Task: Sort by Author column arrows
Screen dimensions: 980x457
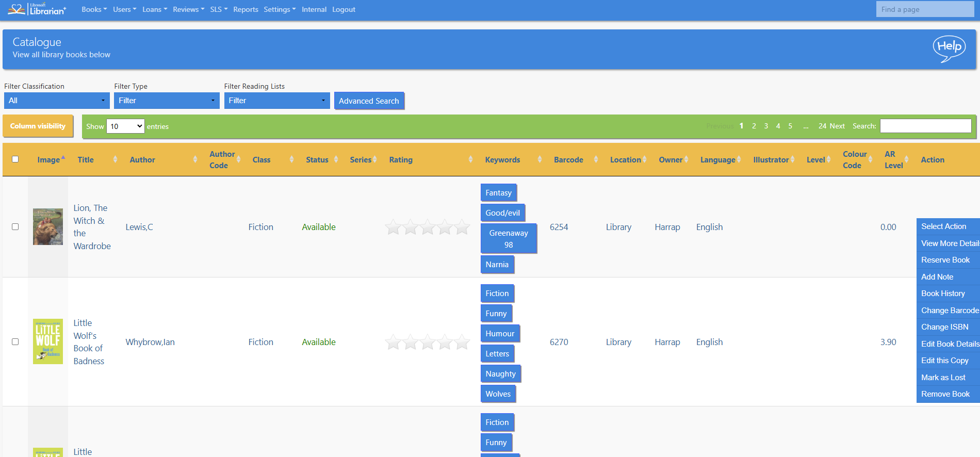Action: (x=195, y=160)
